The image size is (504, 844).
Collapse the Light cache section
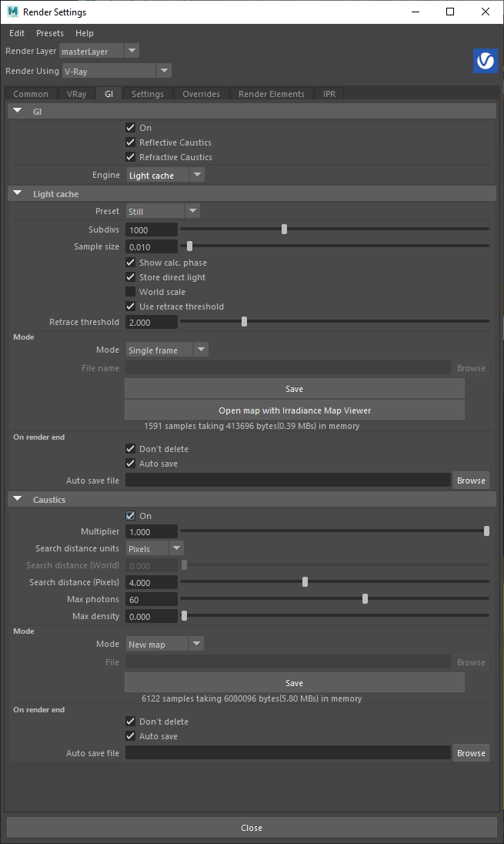tap(18, 194)
